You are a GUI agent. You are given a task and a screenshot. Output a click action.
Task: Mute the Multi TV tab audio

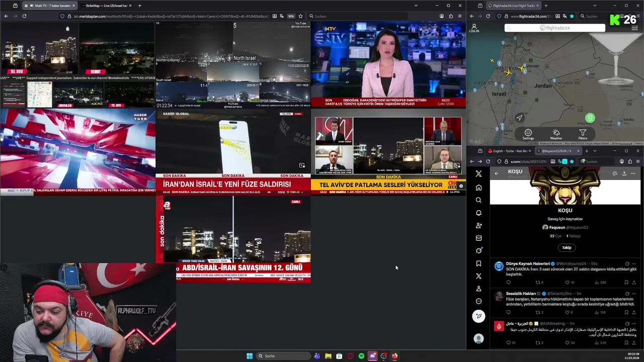[x=32, y=6]
